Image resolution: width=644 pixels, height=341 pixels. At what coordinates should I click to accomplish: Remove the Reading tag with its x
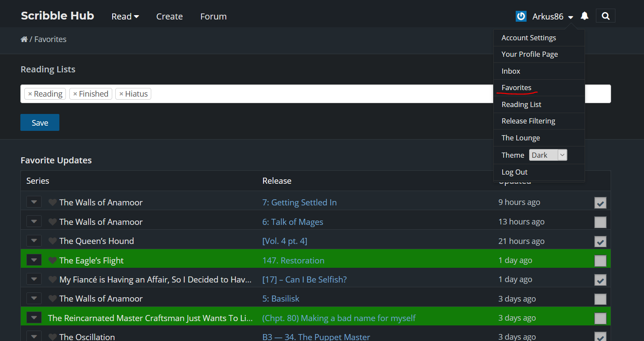pos(30,94)
